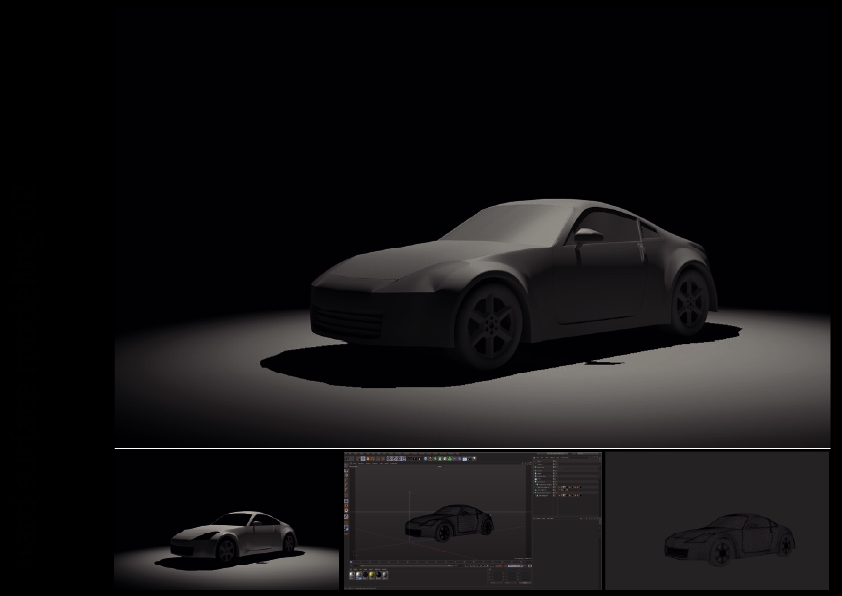842x596 pixels.
Task: Select the Spline Pen tool icon
Action: pos(430,459)
